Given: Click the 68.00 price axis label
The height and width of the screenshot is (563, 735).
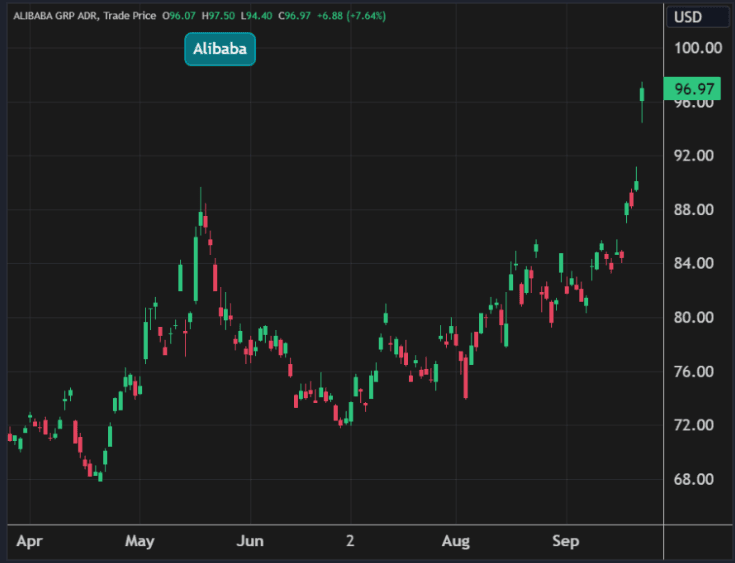Looking at the screenshot, I should pyautogui.click(x=694, y=479).
